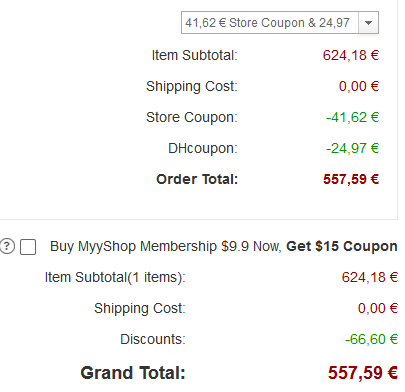Click the -24,97 € DHcoupon amount
Screen dimensions: 405x392
352,148
